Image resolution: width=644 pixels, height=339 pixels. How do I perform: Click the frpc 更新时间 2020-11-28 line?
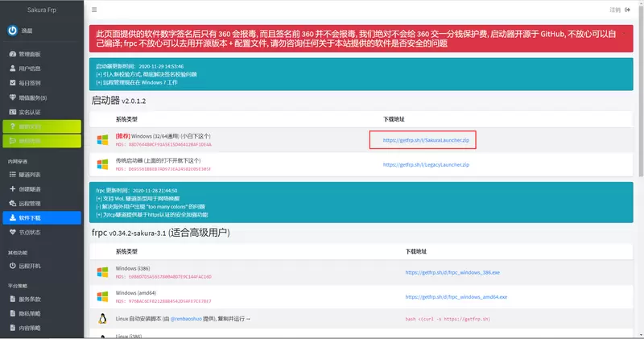(x=137, y=190)
